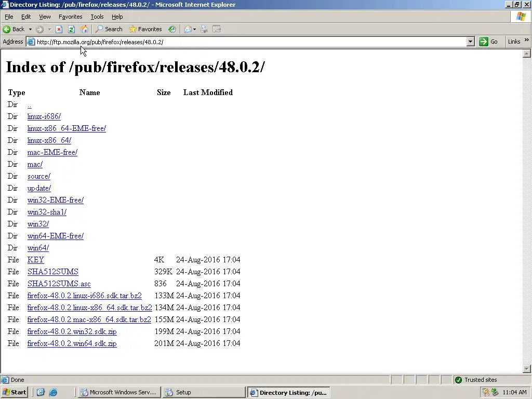The image size is (532, 399).
Task: Open the win64-EME-free/ directory link
Action: coord(55,236)
